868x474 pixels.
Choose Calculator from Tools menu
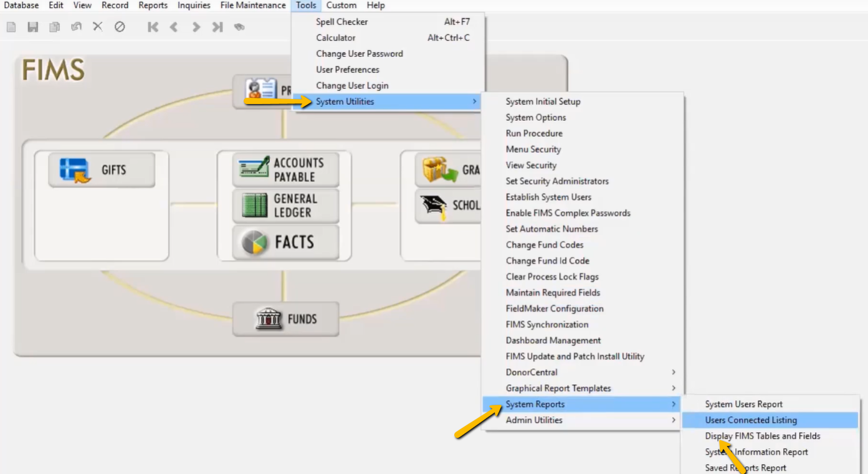pos(388,38)
